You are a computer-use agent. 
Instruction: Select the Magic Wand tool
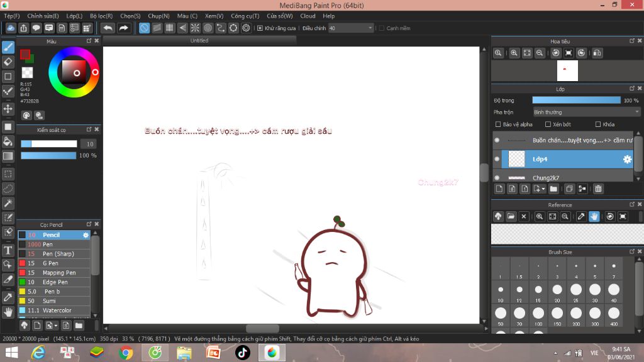point(8,203)
